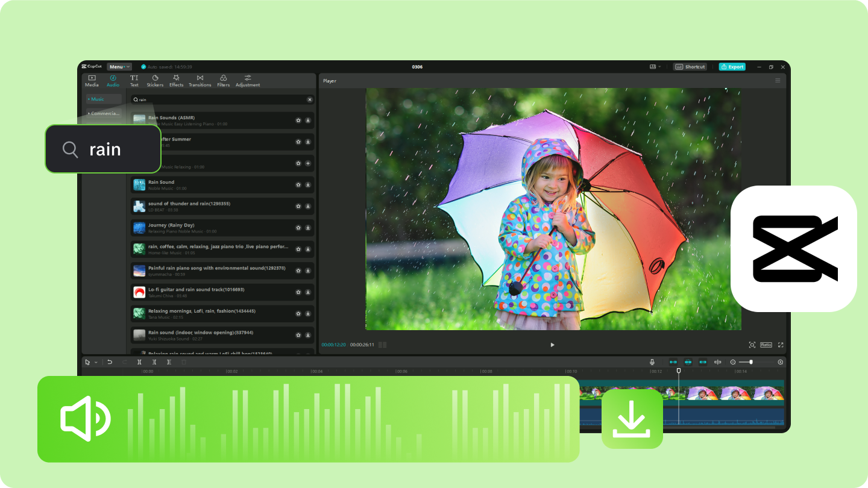Switch to the Effects tab
The image size is (868, 488).
click(176, 81)
